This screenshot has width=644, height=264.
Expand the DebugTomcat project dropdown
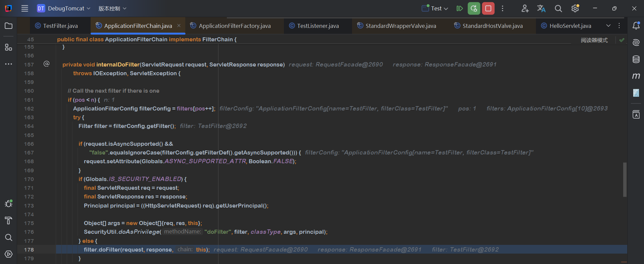(64, 8)
